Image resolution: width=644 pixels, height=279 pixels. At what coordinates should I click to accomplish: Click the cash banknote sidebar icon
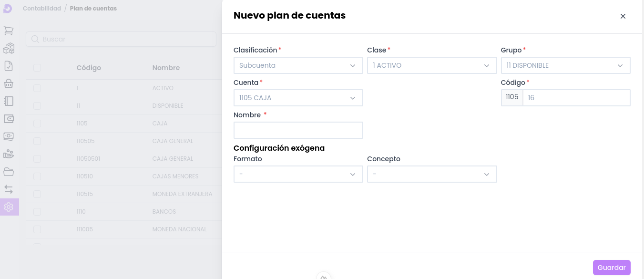[x=9, y=136]
